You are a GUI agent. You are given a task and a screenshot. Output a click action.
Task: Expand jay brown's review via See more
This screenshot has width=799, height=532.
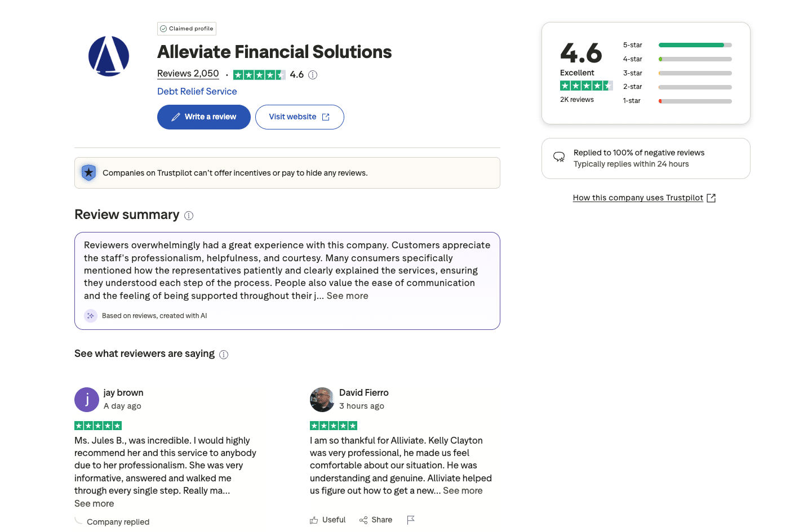[x=94, y=503]
